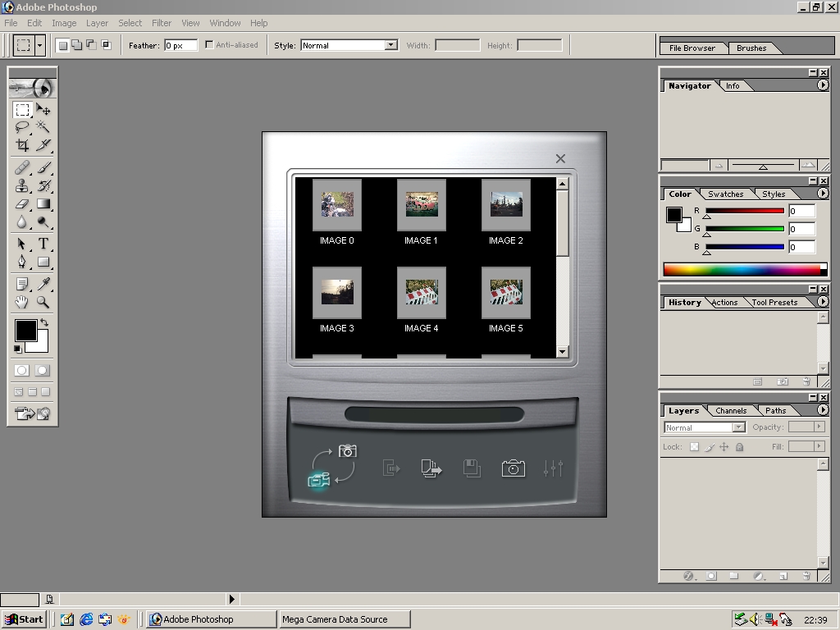
Task: Switch to the Swatches tab
Action: pos(725,194)
